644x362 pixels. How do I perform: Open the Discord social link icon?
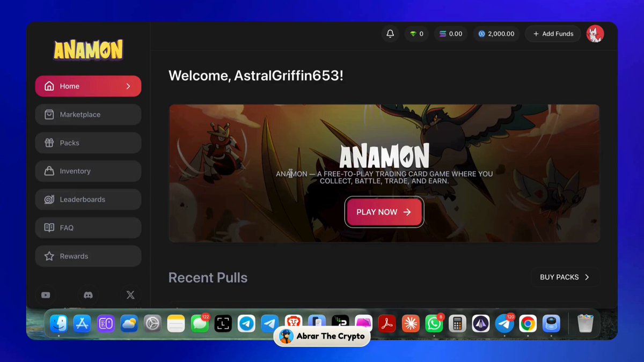click(88, 295)
